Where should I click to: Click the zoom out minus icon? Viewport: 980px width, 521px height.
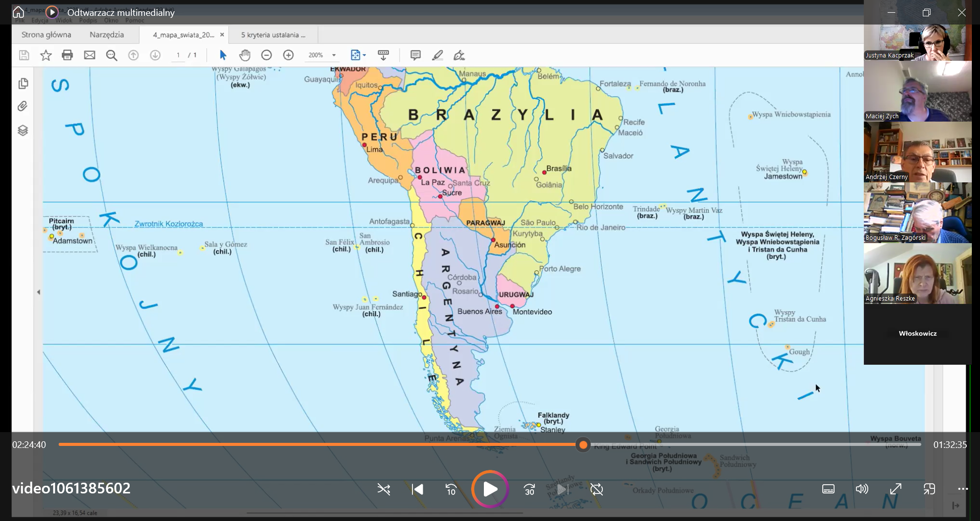pos(266,55)
